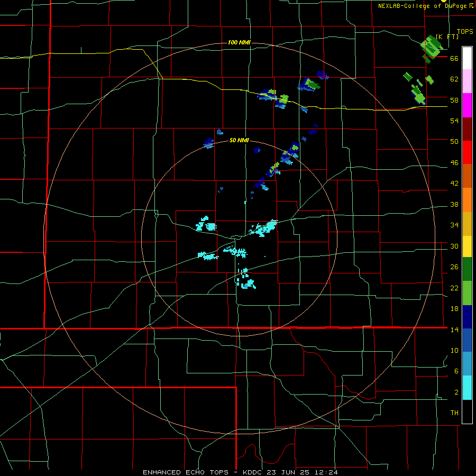This screenshot has height=476, width=476.
Task: Click the light pink legend swatch near 62
Action: pyautogui.click(x=467, y=81)
